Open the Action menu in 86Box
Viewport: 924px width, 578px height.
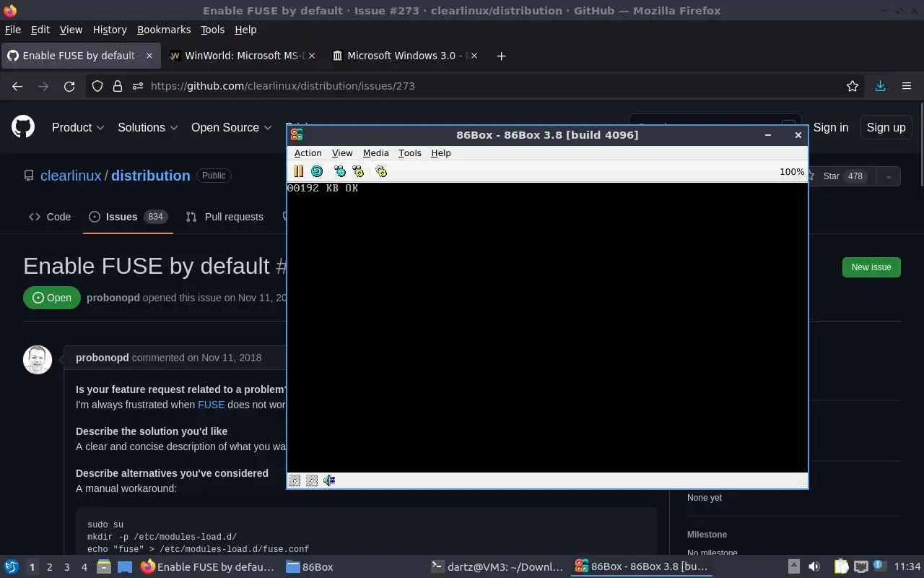click(308, 153)
